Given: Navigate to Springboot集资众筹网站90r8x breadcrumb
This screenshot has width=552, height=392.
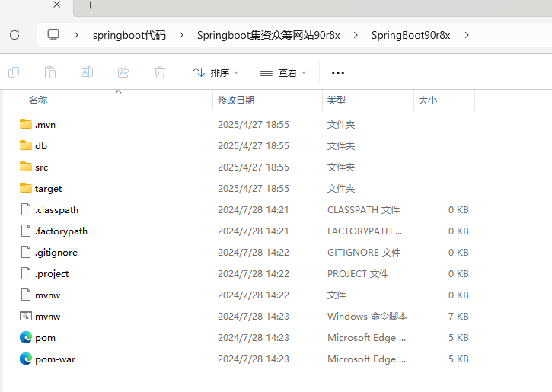Looking at the screenshot, I should point(268,35).
